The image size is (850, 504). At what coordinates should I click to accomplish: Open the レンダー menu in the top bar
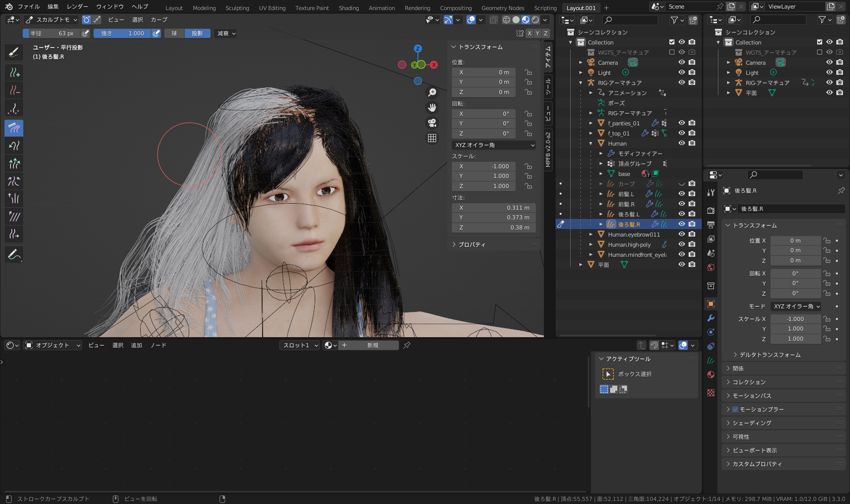[x=77, y=7]
